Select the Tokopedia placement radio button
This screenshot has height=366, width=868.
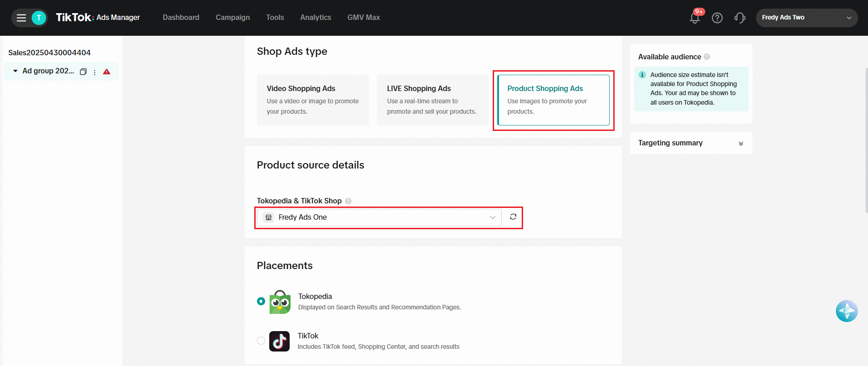point(261,301)
